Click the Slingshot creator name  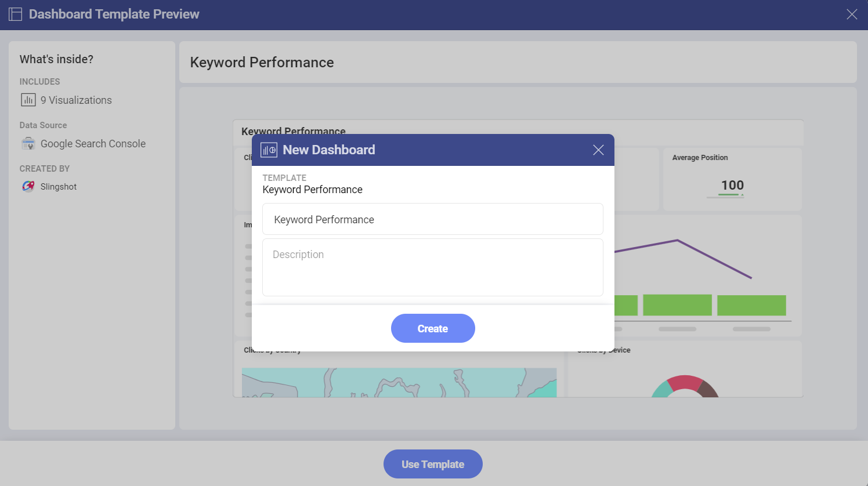coord(59,187)
